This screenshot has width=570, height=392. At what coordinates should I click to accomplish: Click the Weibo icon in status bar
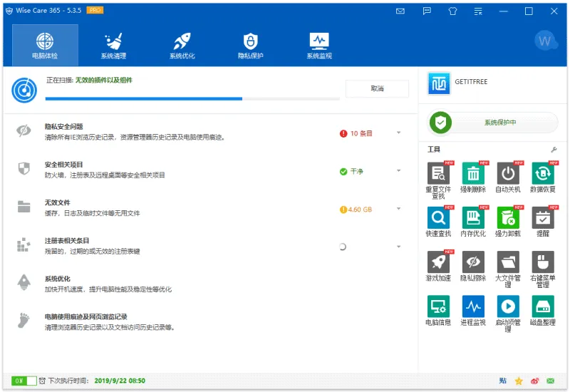point(535,381)
